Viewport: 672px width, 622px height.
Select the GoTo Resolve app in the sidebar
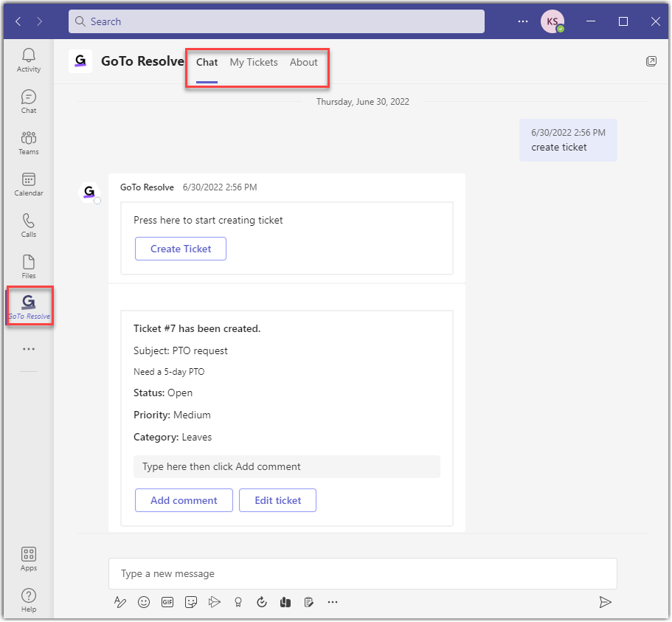point(29,306)
